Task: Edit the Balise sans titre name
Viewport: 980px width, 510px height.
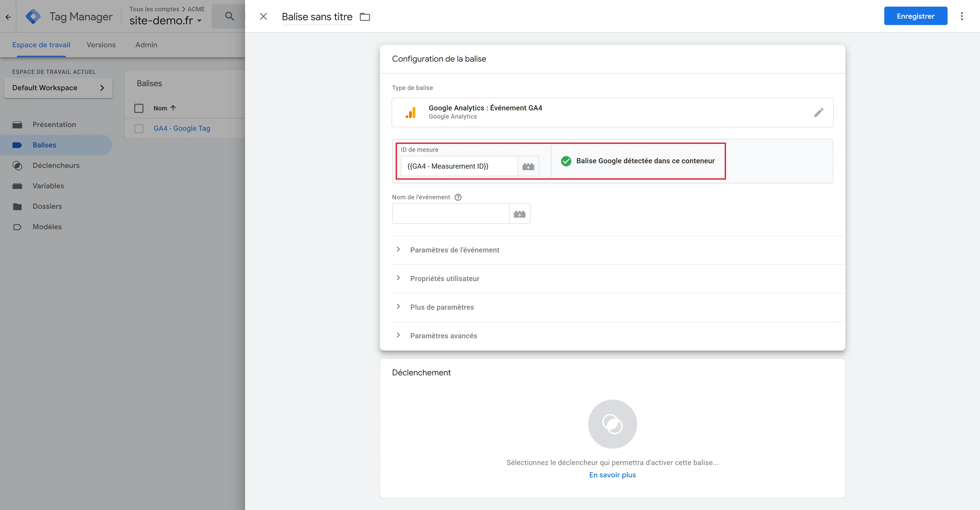Action: pos(317,17)
